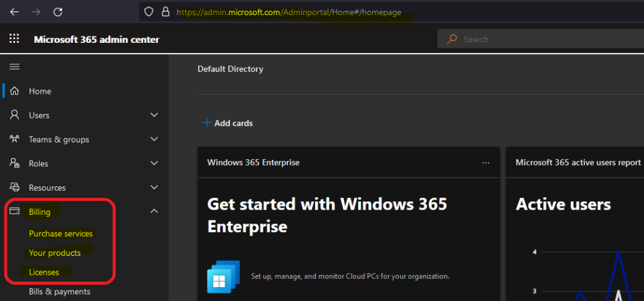
Task: Click the browser back arrow
Action: point(14,12)
